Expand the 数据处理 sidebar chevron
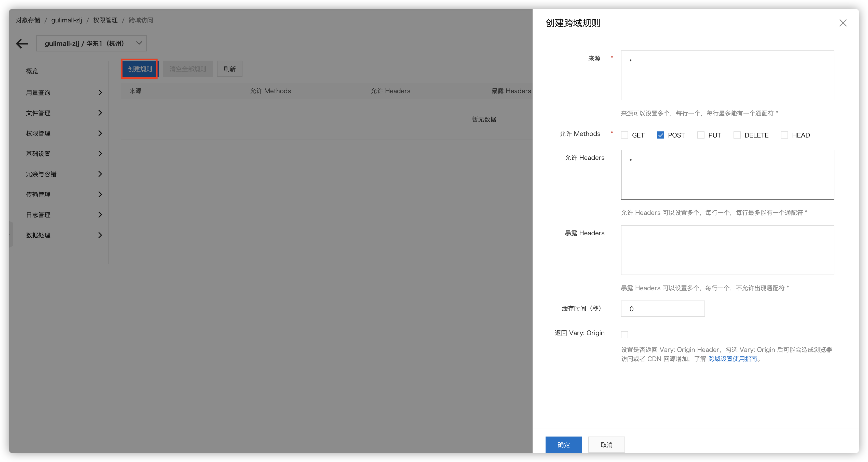The image size is (868, 462). pyautogui.click(x=100, y=235)
